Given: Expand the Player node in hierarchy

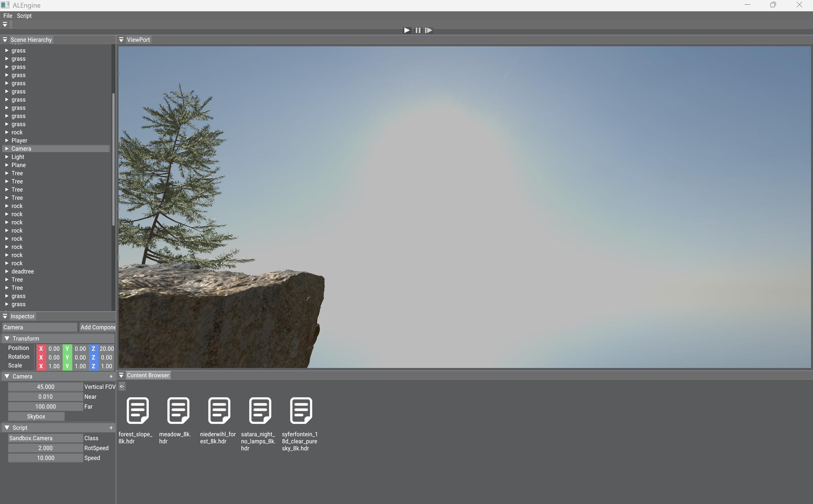Looking at the screenshot, I should (x=7, y=141).
